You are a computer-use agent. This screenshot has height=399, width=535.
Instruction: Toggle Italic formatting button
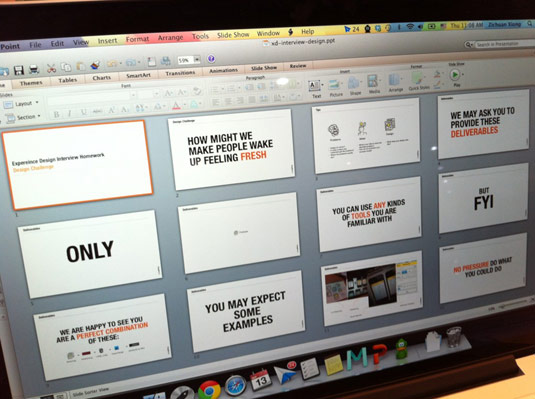click(70, 113)
